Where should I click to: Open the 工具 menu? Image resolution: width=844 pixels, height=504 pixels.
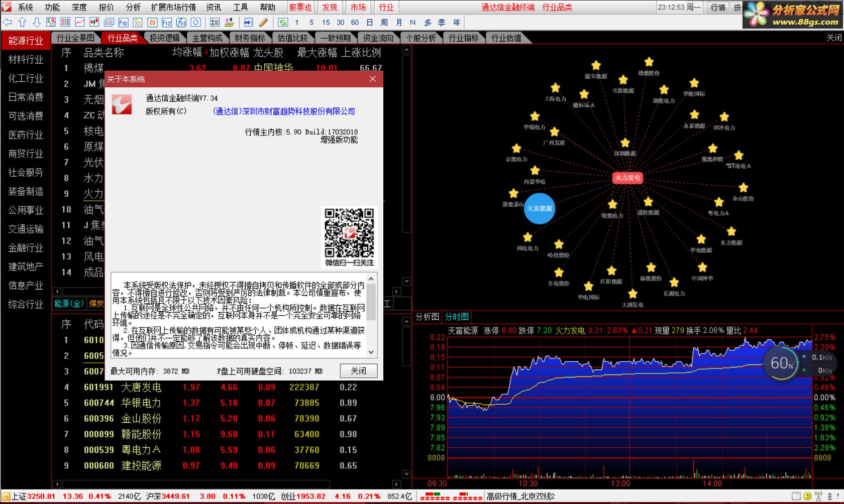coord(240,7)
